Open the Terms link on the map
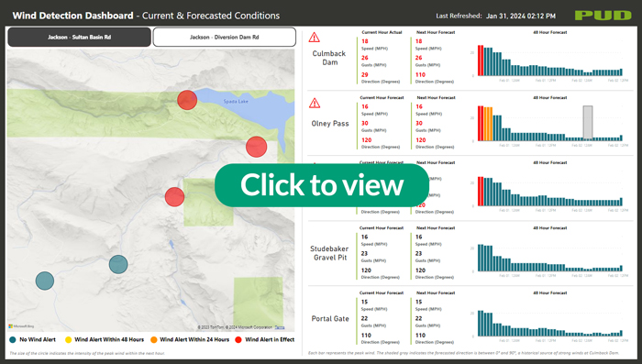The height and width of the screenshot is (364, 642). tap(279, 327)
